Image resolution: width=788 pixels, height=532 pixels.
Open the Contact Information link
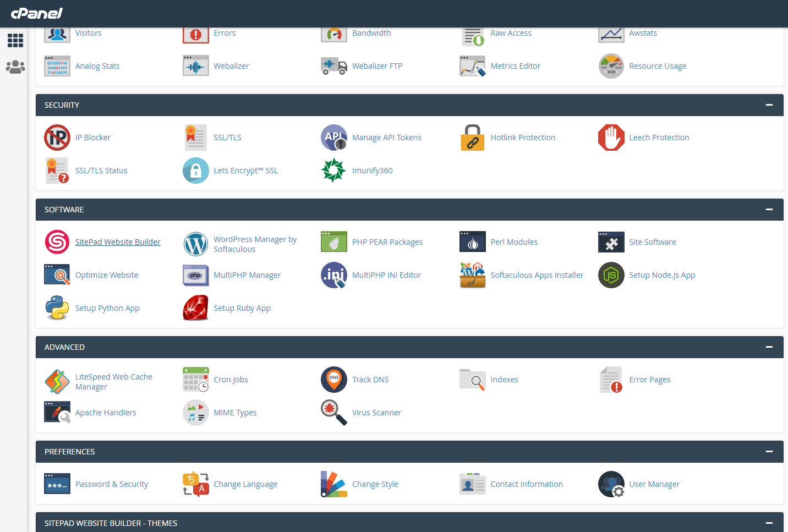click(527, 484)
